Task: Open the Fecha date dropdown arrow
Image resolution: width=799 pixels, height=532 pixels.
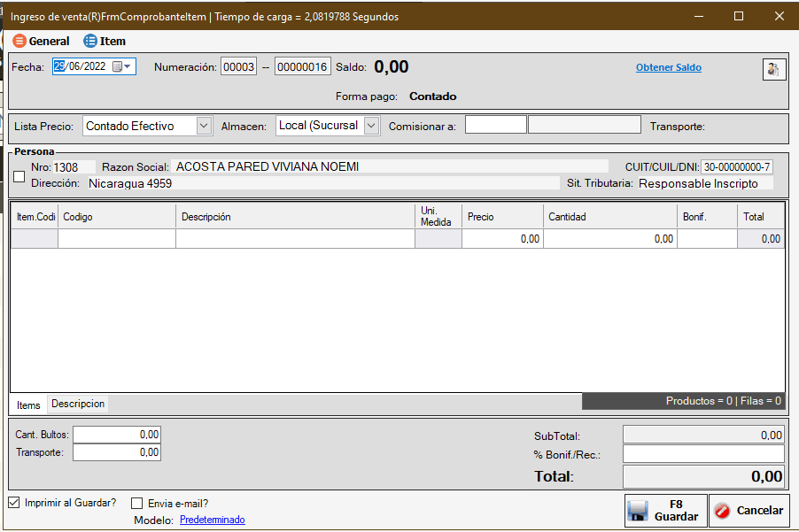Action: pyautogui.click(x=128, y=66)
